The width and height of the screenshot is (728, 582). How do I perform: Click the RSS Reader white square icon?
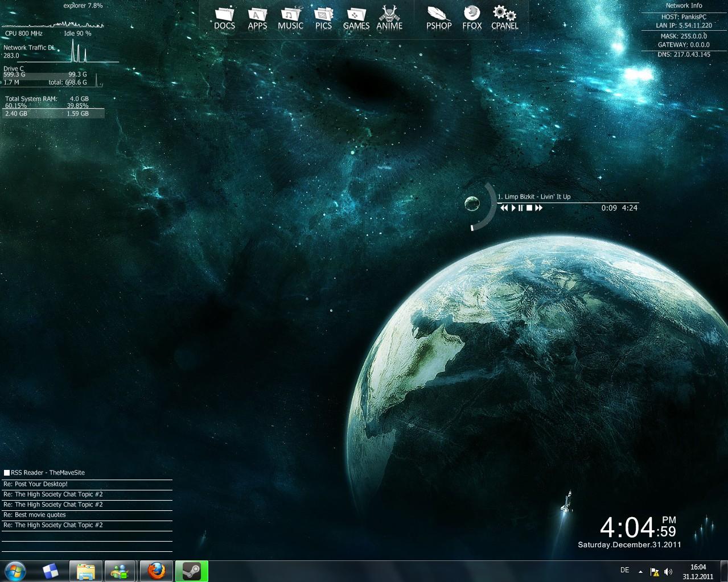pyautogui.click(x=7, y=473)
